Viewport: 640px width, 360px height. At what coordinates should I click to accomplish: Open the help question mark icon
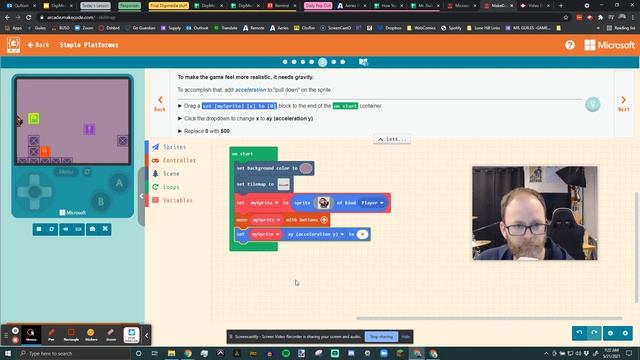(570, 45)
